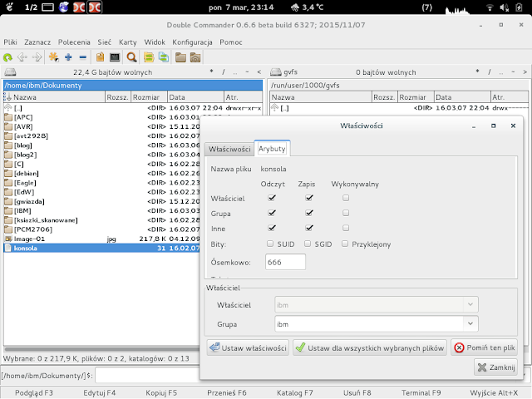The height and width of the screenshot is (399, 532).
Task: Sort left panel by Nazwa column header
Action: pos(54,97)
